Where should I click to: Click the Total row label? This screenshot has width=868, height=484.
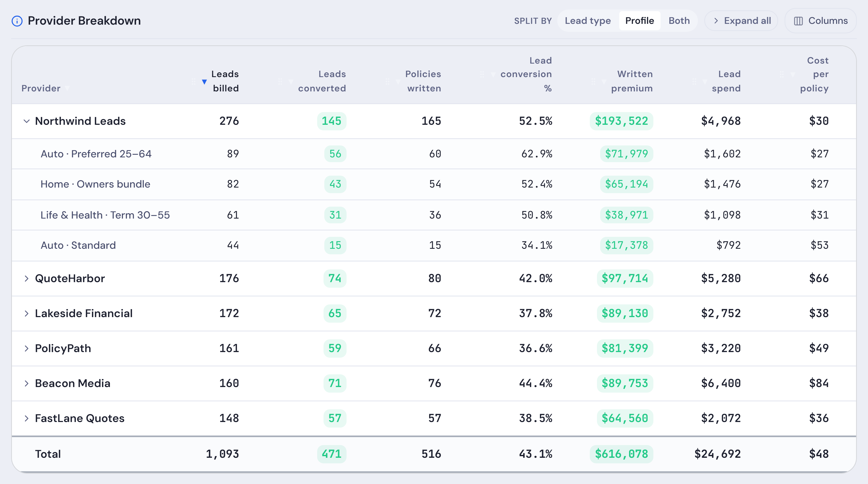(48, 454)
